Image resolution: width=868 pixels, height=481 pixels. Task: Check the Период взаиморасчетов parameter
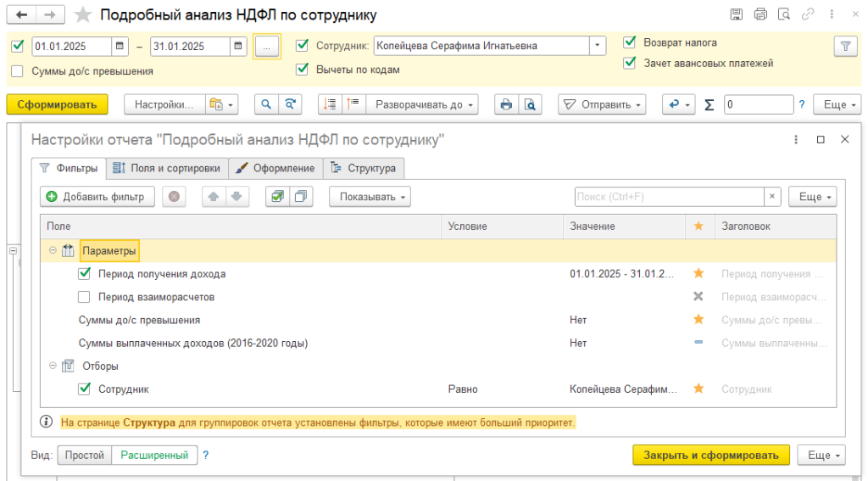[x=84, y=297]
